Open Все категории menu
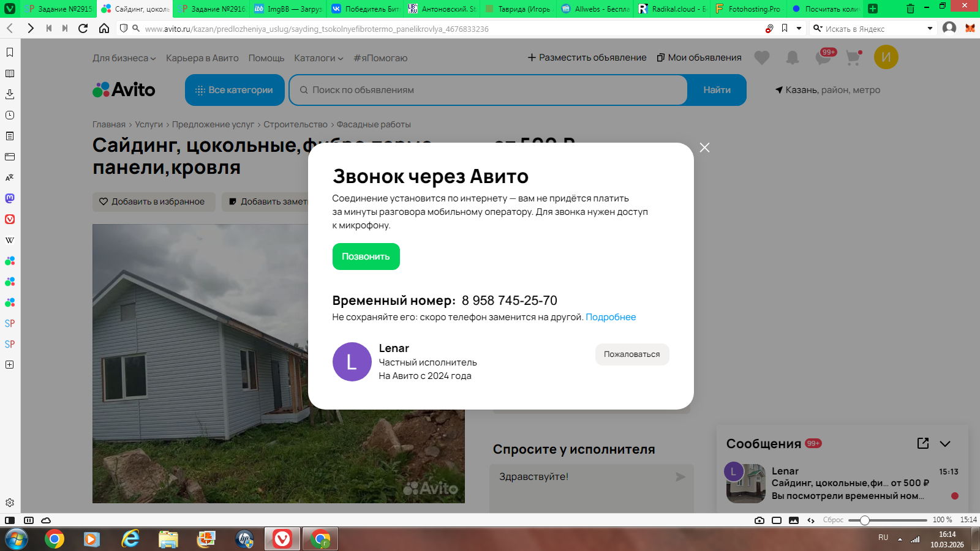The image size is (980, 551). 235,90
